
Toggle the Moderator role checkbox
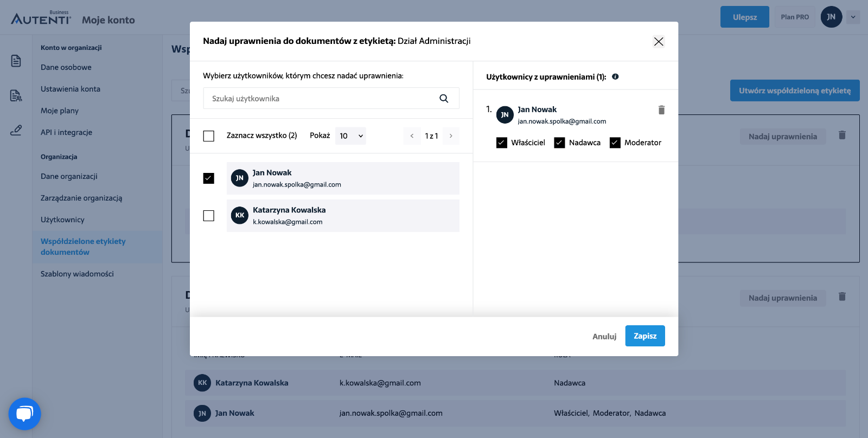point(615,143)
